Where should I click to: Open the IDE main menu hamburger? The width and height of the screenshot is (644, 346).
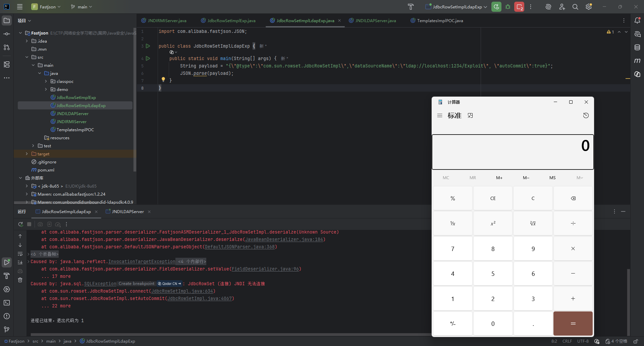click(20, 7)
